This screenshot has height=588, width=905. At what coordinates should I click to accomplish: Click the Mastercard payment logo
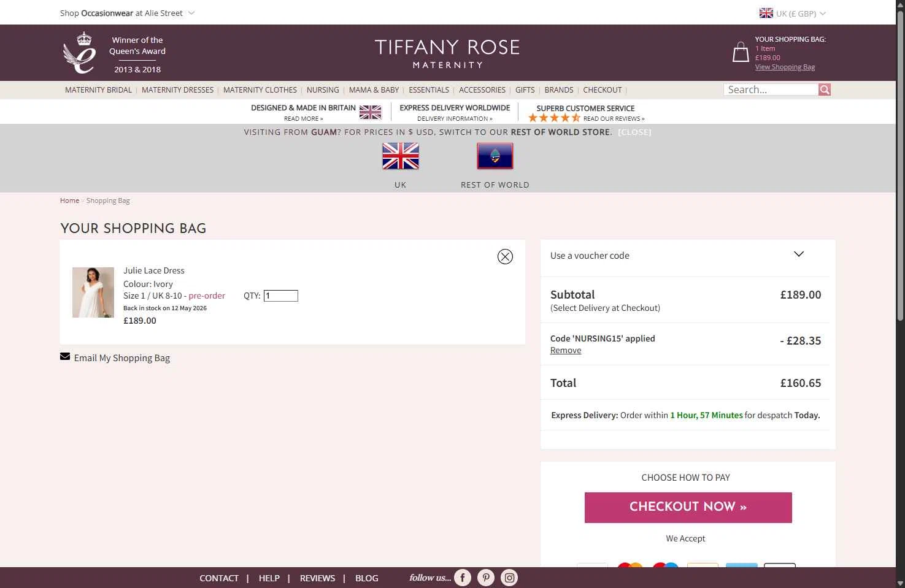(630, 565)
